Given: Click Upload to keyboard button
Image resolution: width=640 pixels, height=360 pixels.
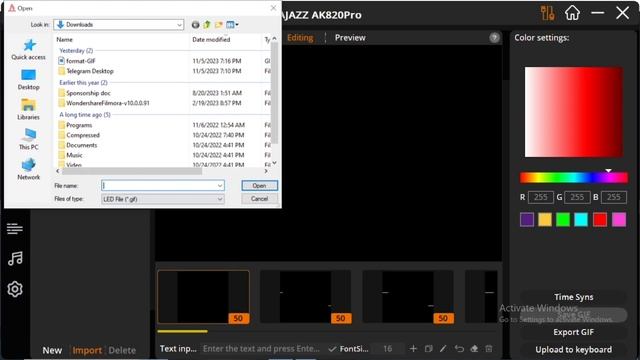Looking at the screenshot, I should click(573, 350).
